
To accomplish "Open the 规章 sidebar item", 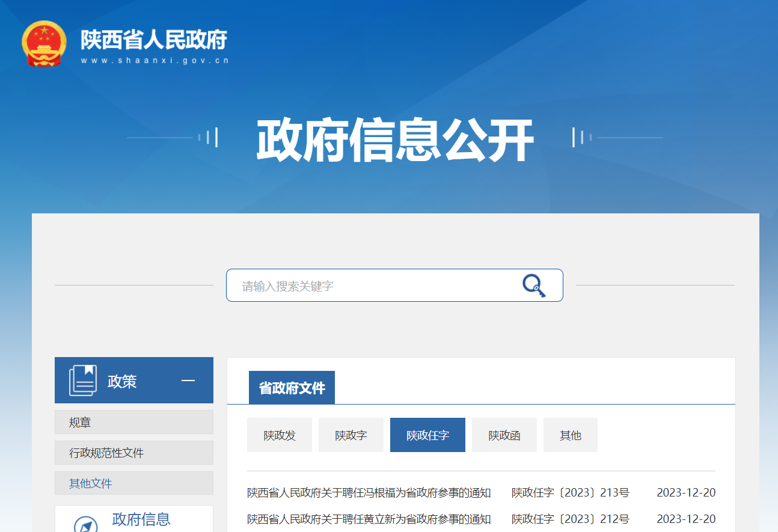I will [134, 422].
